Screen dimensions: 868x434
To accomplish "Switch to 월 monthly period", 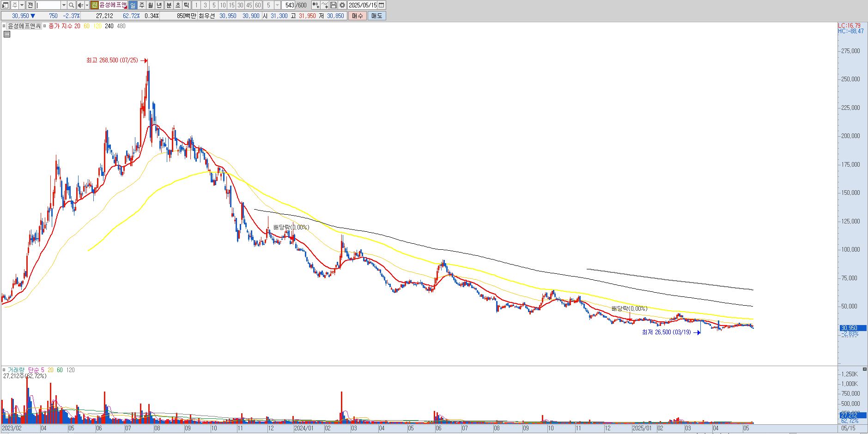I will (x=151, y=5).
